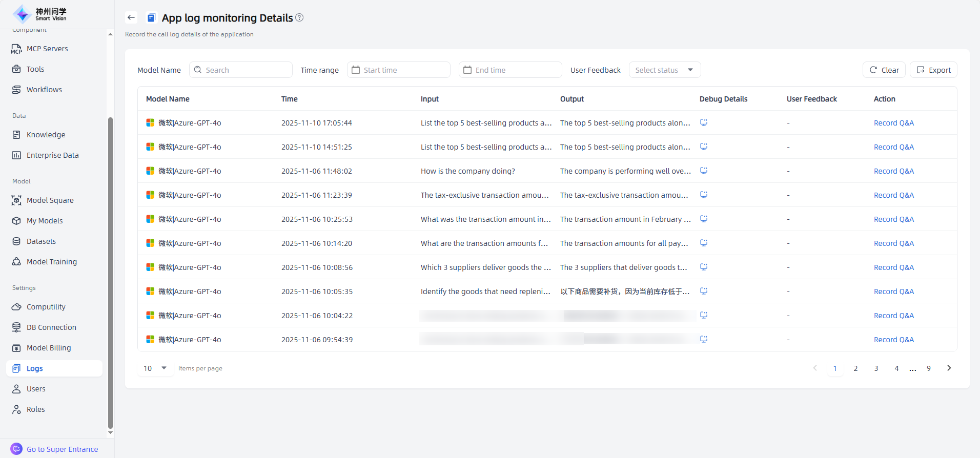Open MCP Servers in the sidebar
Viewport: 980px width, 458px height.
(x=47, y=49)
